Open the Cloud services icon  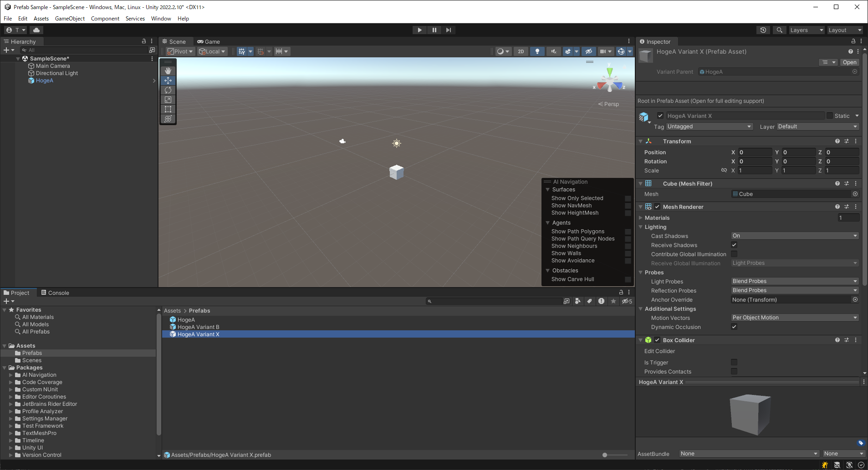tap(36, 30)
